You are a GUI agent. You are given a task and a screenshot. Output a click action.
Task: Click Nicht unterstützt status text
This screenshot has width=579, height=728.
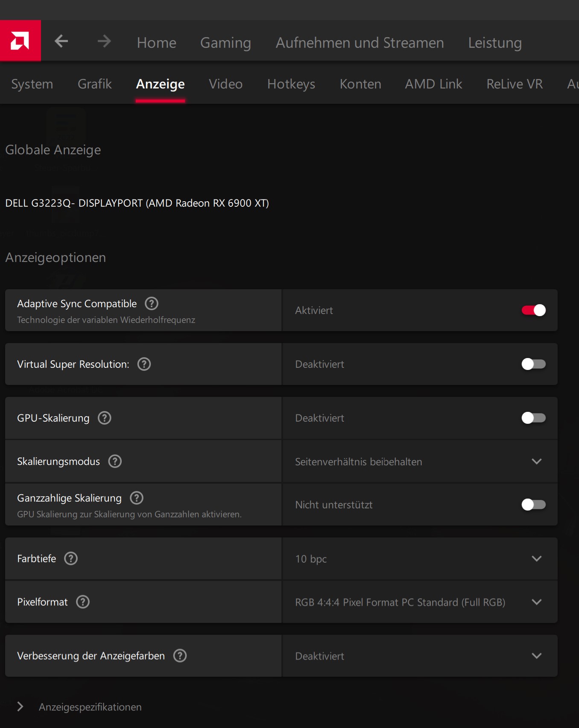tap(334, 505)
